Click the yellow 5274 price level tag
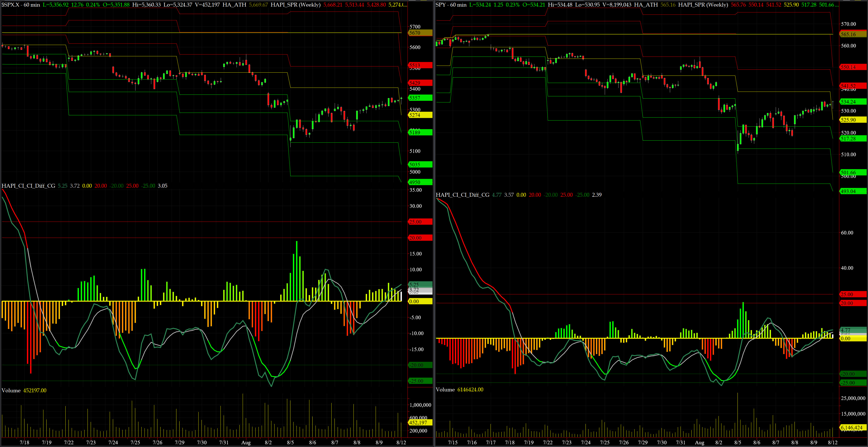Image resolution: width=868 pixels, height=447 pixels. [x=420, y=115]
